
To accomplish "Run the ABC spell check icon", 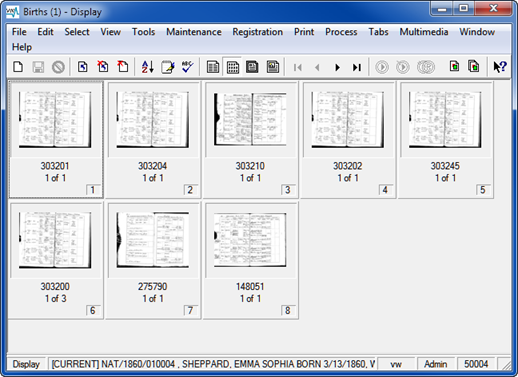I will (188, 67).
